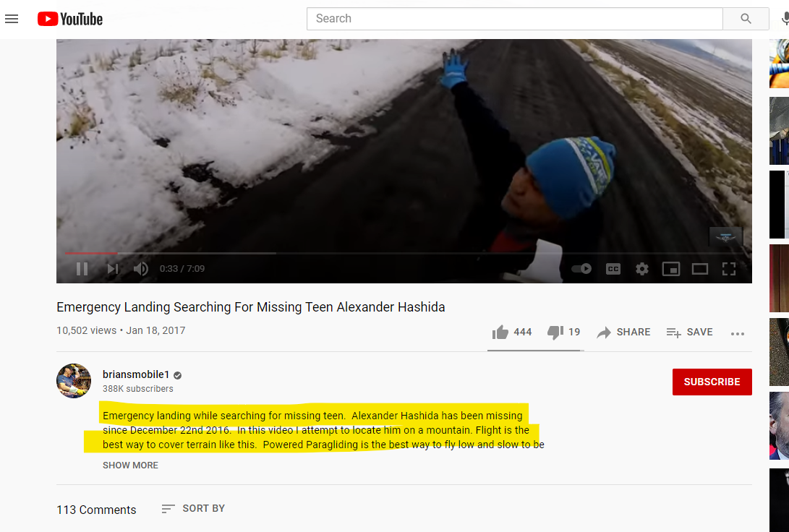This screenshot has width=789, height=532.
Task: Toggle the autoplay switch
Action: pyautogui.click(x=581, y=268)
